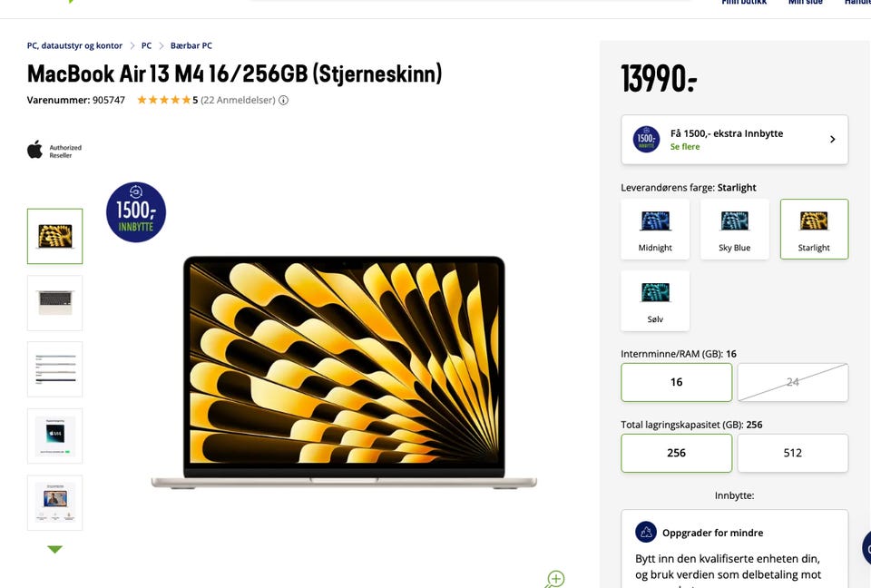Choose the Sky Blue color option

pyautogui.click(x=734, y=229)
